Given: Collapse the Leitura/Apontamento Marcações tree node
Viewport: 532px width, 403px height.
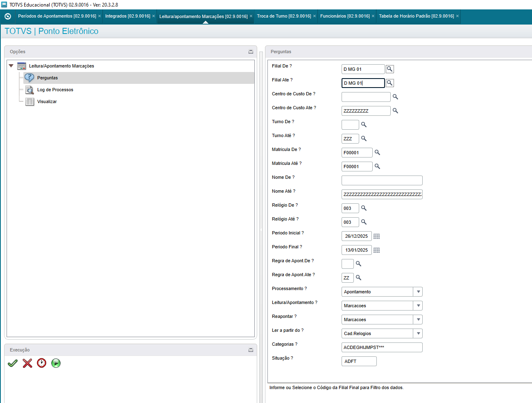Looking at the screenshot, I should 11,66.
